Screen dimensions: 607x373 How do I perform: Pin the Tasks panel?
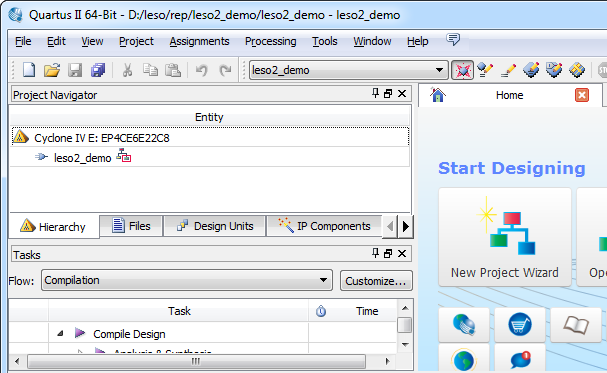(375, 253)
